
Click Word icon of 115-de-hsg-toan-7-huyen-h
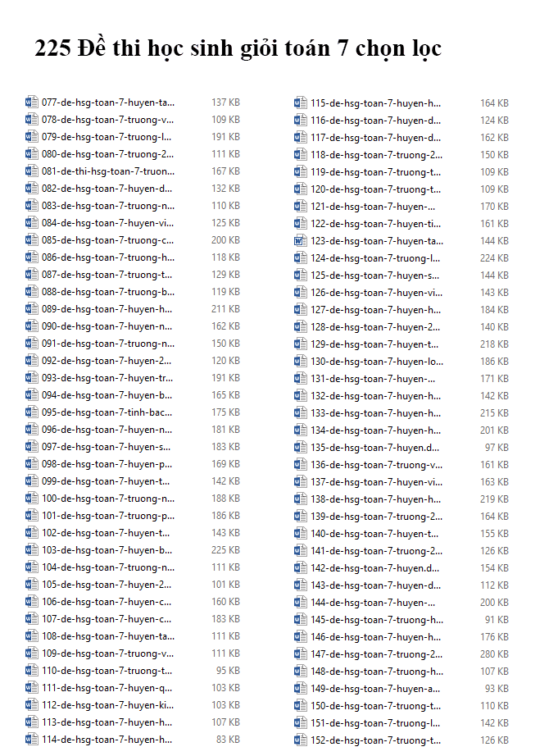point(301,103)
